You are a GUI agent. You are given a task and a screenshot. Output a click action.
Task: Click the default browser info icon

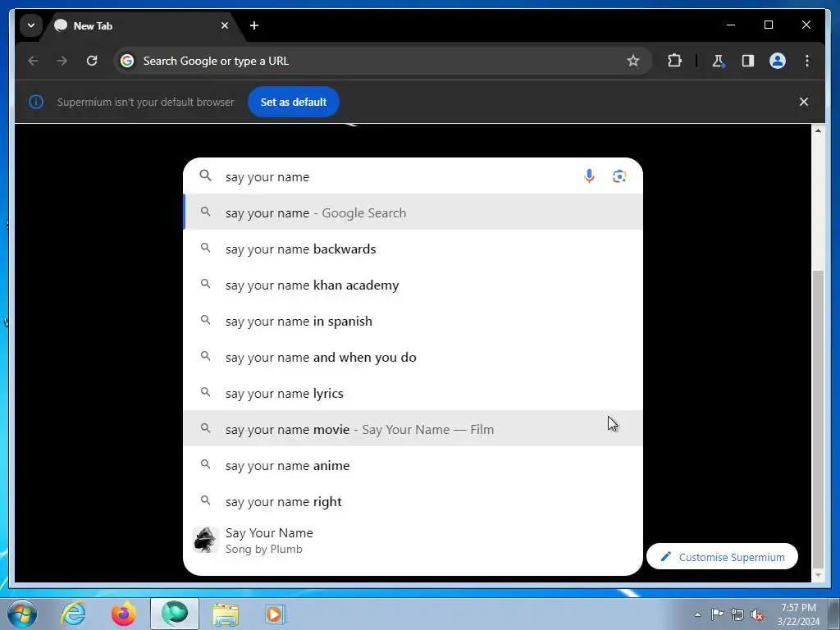(36, 102)
